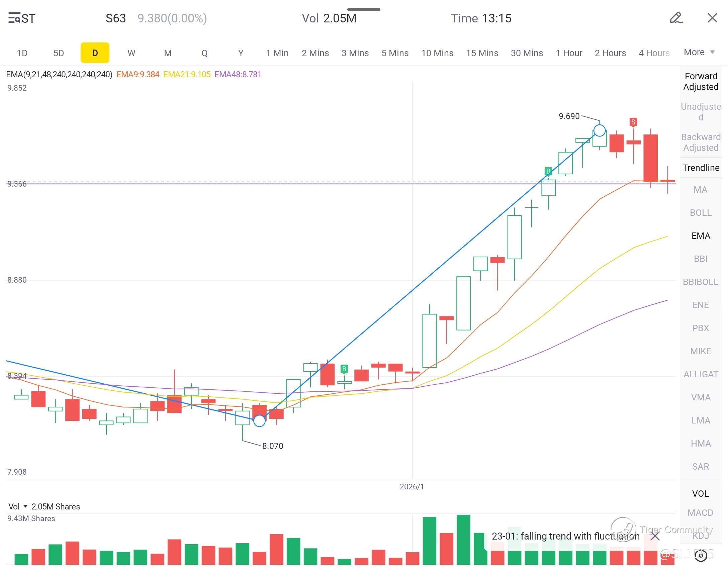Open EMA parameter settings label
The height and width of the screenshot is (570, 728).
59,74
